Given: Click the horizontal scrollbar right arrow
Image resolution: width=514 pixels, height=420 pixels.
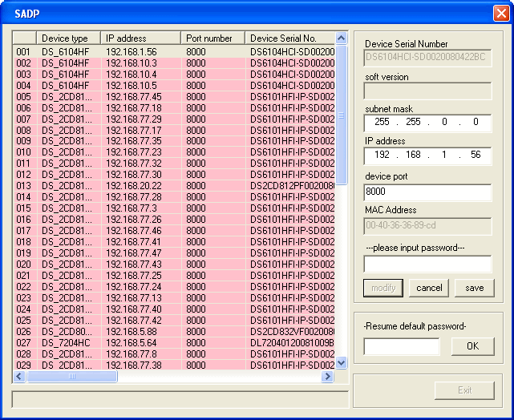Looking at the screenshot, I should click(327, 376).
